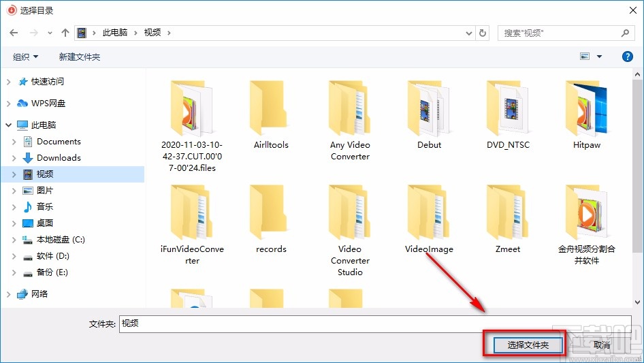This screenshot has height=363, width=644.
Task: Select 此电脑 in the address path
Action: coord(114,33)
